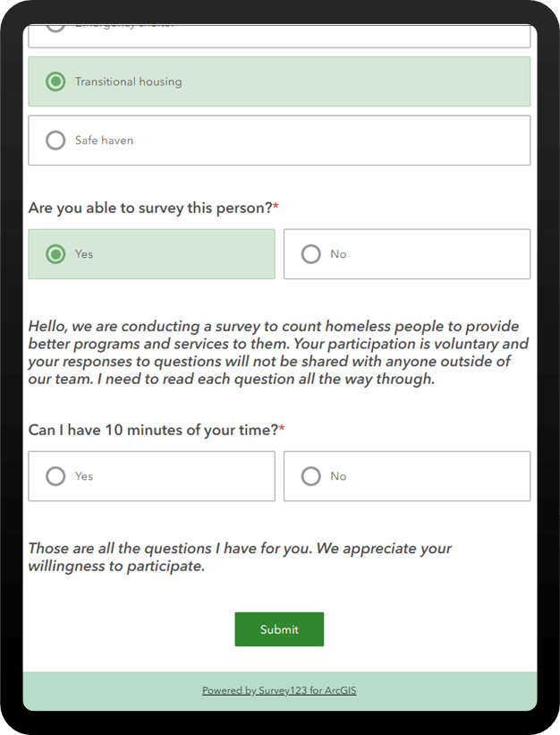Click the filled radio dot next to Yes
This screenshot has width=560, height=735.
55,253
